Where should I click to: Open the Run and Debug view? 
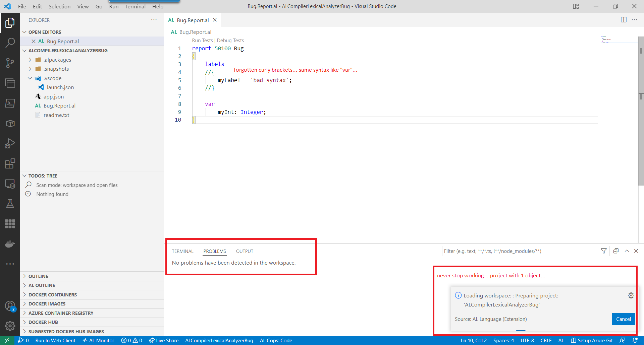point(10,143)
